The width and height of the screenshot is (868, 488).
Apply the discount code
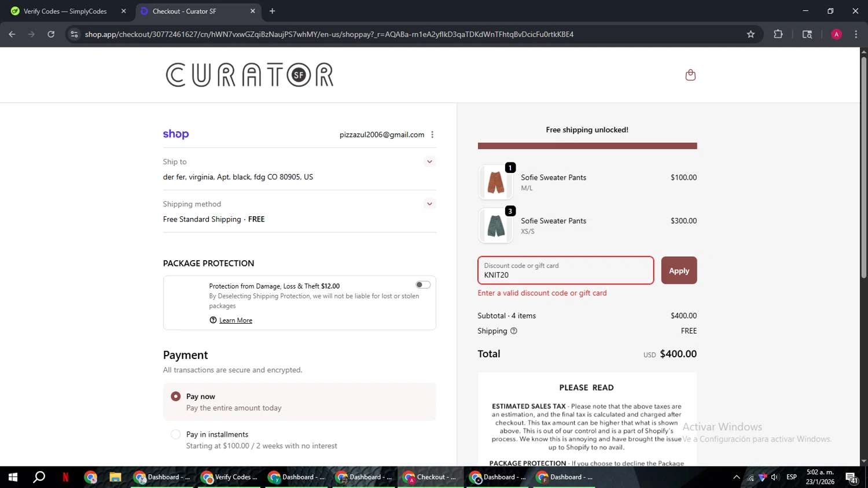point(679,271)
